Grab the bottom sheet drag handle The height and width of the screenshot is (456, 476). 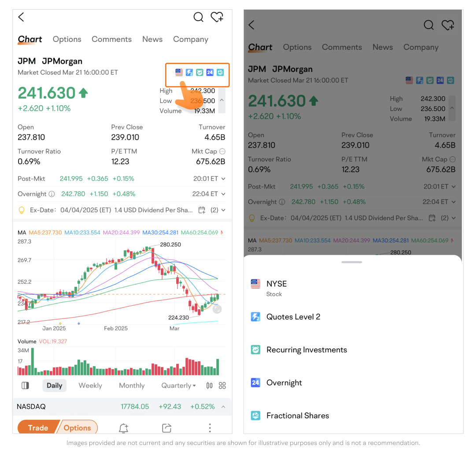[351, 262]
